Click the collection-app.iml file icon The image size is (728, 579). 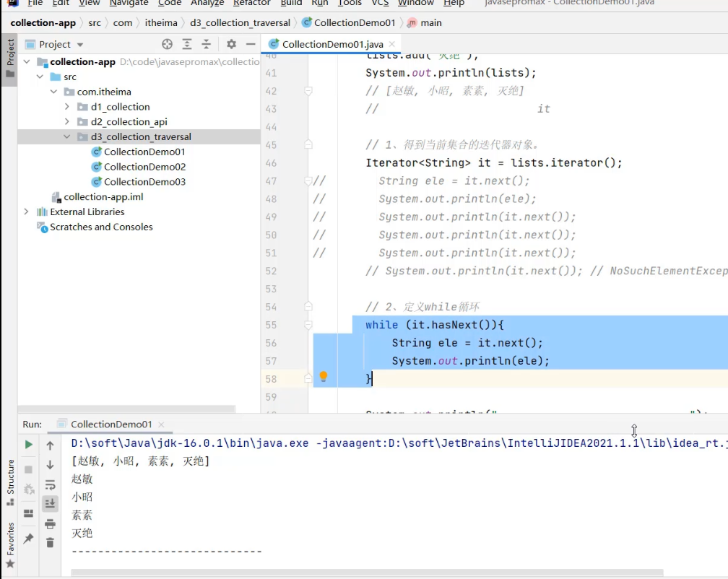click(x=56, y=197)
